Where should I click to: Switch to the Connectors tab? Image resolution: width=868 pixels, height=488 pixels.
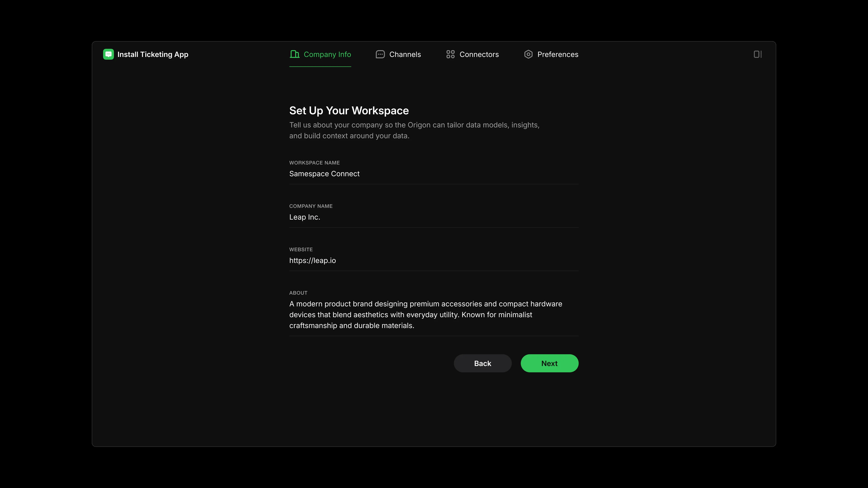[x=479, y=54]
